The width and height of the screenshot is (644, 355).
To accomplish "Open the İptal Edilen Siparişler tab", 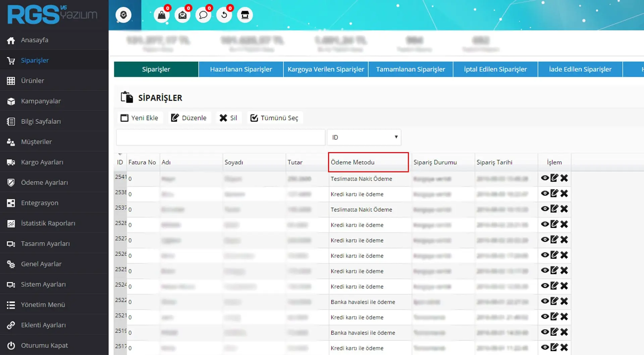I will [x=495, y=69].
